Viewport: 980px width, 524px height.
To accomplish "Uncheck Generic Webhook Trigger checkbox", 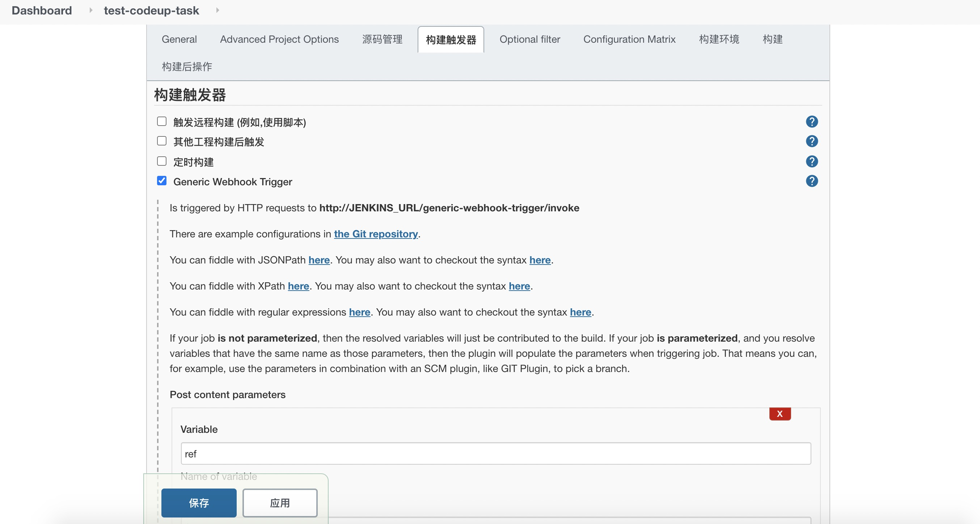I will 162,181.
